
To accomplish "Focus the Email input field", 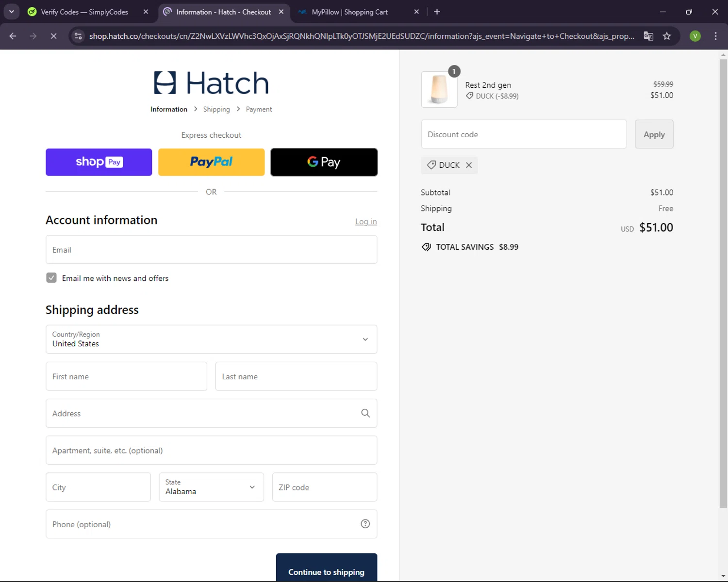I will coord(211,250).
